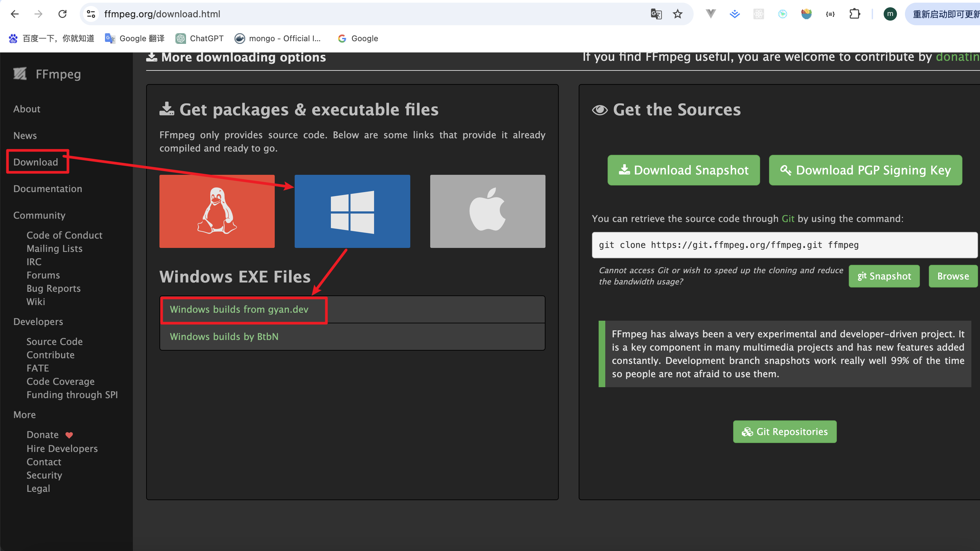This screenshot has width=980, height=551.
Task: Open Windows builds from gyan.dev link
Action: point(239,309)
